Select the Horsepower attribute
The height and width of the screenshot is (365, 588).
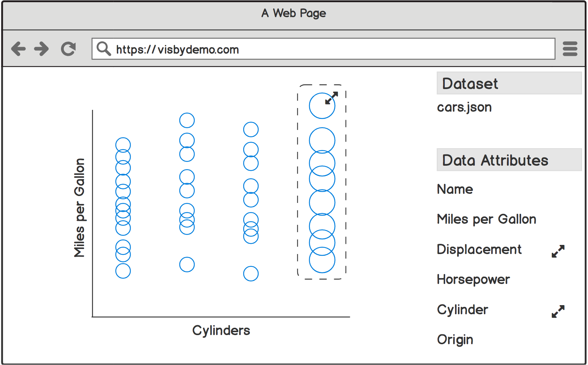473,280
